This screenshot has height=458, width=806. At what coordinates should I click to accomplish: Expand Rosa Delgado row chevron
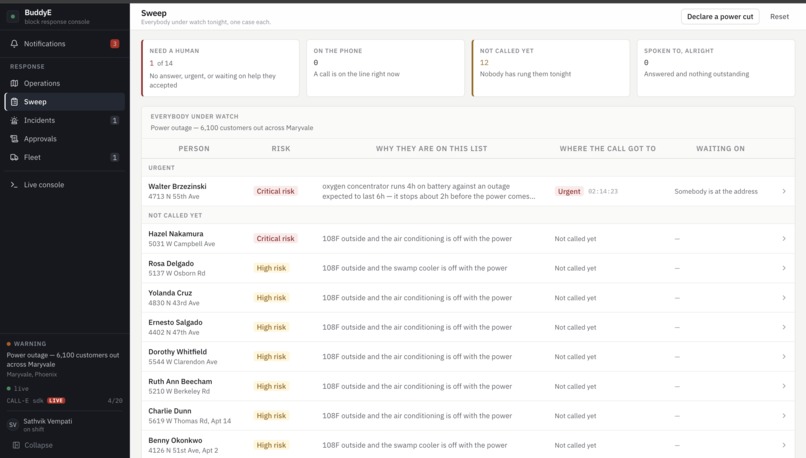point(784,268)
